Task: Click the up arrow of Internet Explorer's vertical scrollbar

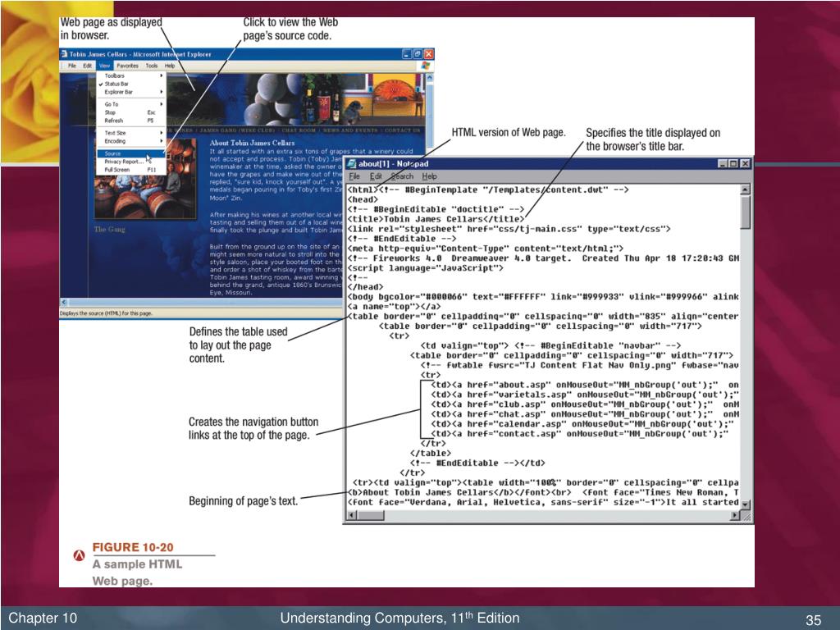Action: coord(429,78)
